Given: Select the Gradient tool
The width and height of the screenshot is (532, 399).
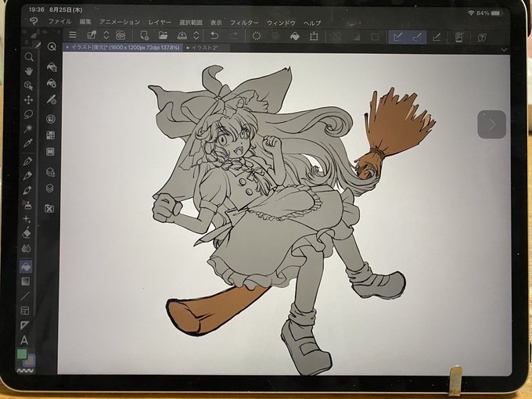Looking at the screenshot, I should [26, 282].
